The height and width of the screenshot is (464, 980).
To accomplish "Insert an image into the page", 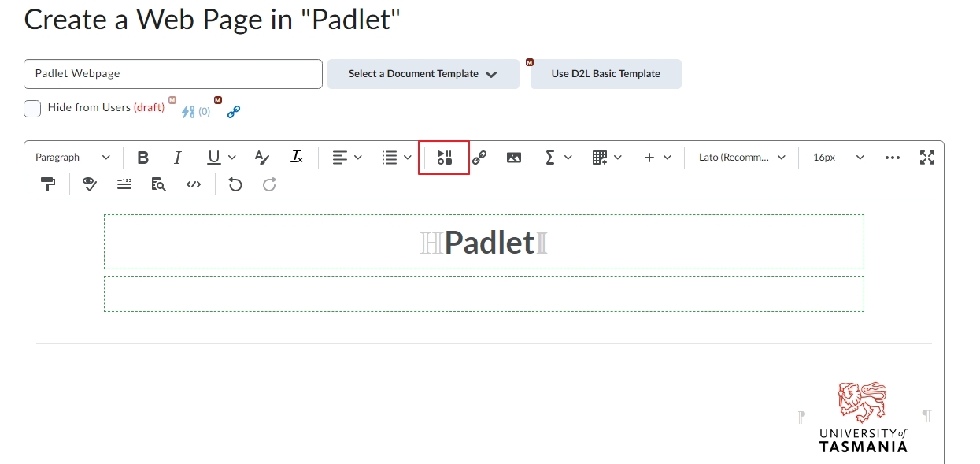I will point(514,158).
